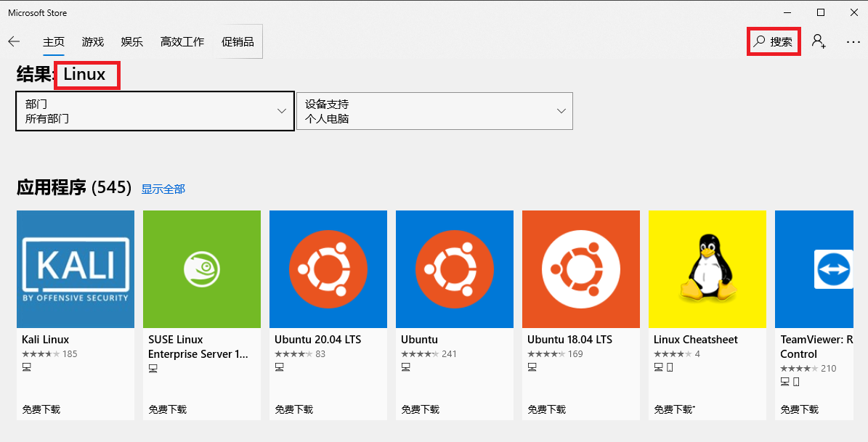Click the PC device icon under Ubuntu 20.04 LTS
868x442 pixels.
[280, 367]
